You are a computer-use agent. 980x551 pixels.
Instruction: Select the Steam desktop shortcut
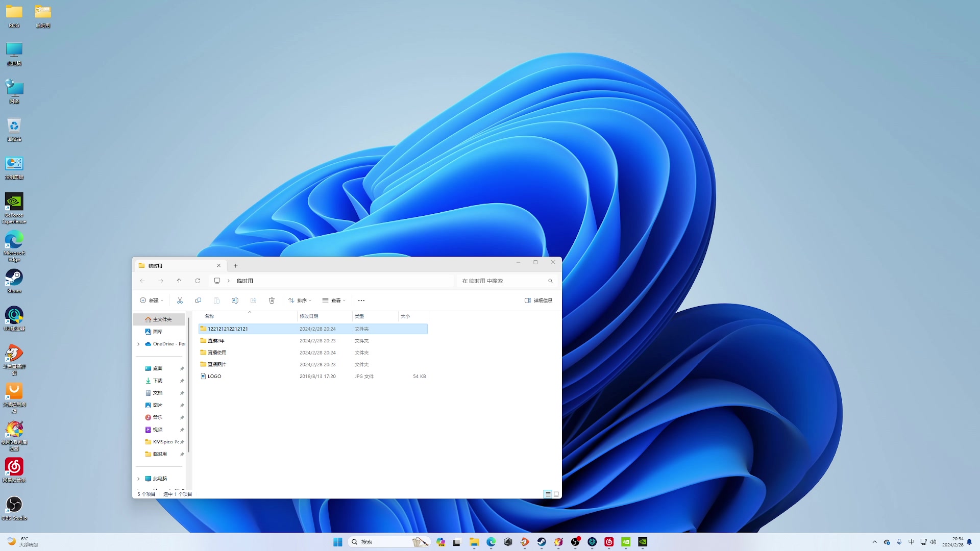[x=14, y=281]
